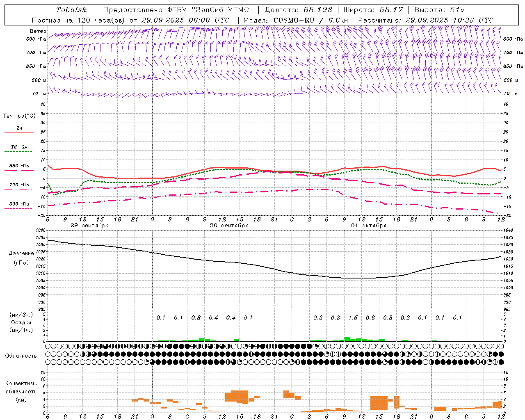Click the "(мм/3ч.)" precipitation unit label

pyautogui.click(x=21, y=315)
